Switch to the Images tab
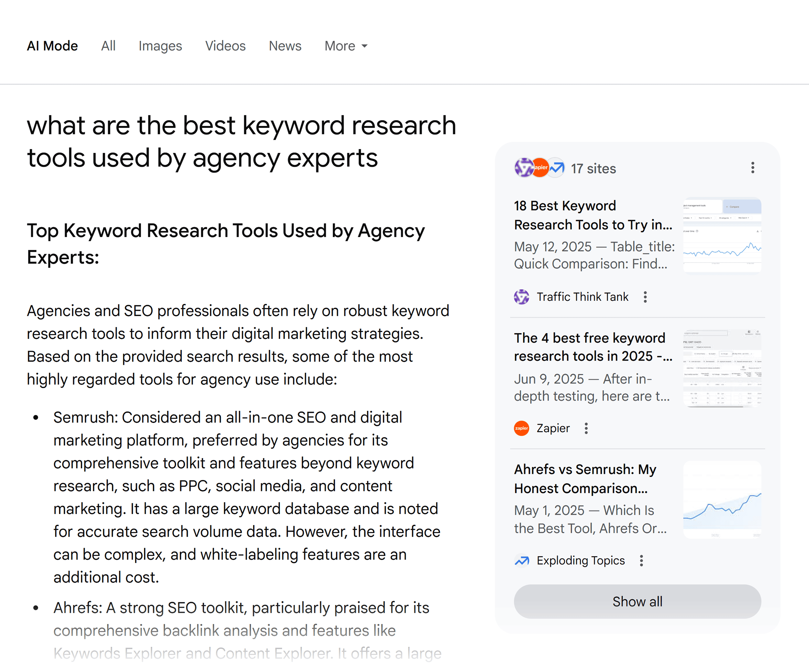809x672 pixels. coord(160,46)
